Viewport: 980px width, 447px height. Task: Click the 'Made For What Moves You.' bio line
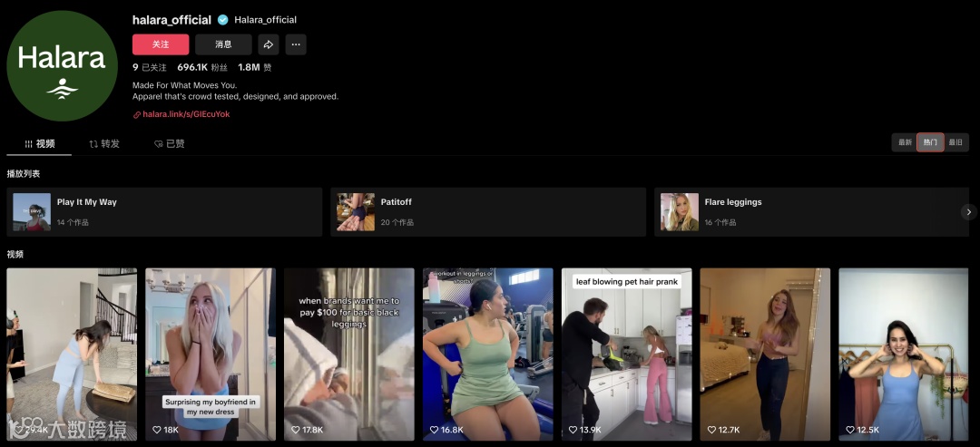click(185, 85)
